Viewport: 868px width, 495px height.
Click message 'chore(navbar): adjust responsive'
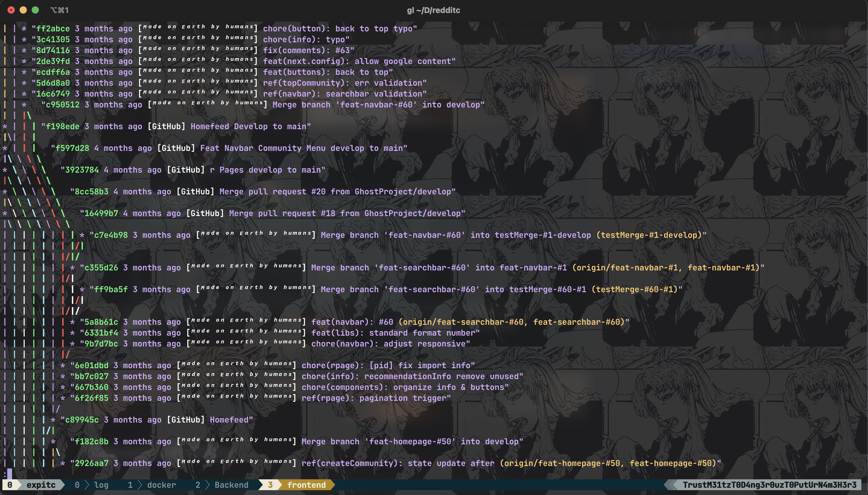[388, 344]
